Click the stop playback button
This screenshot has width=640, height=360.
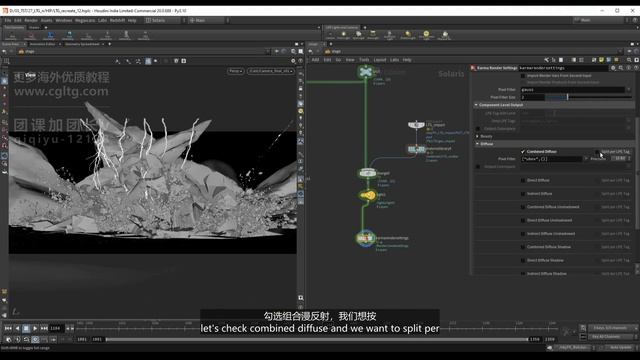pyautogui.click(x=26, y=328)
